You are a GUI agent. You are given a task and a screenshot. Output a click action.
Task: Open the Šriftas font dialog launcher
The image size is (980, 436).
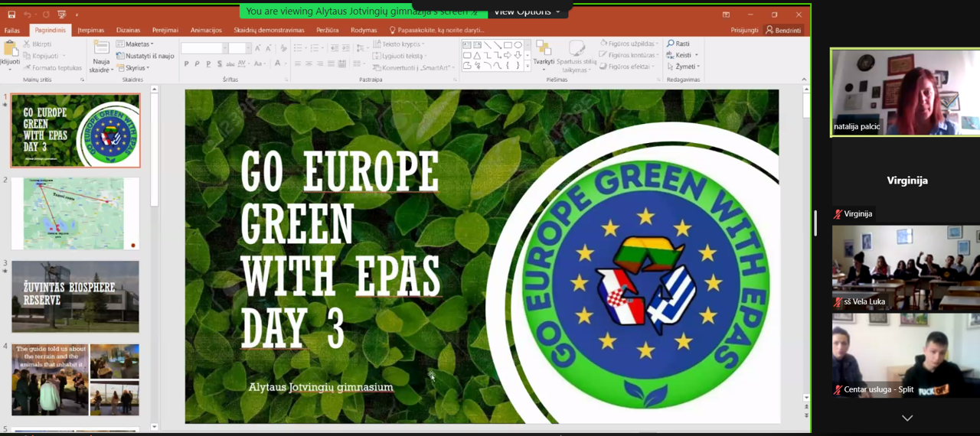[286, 80]
